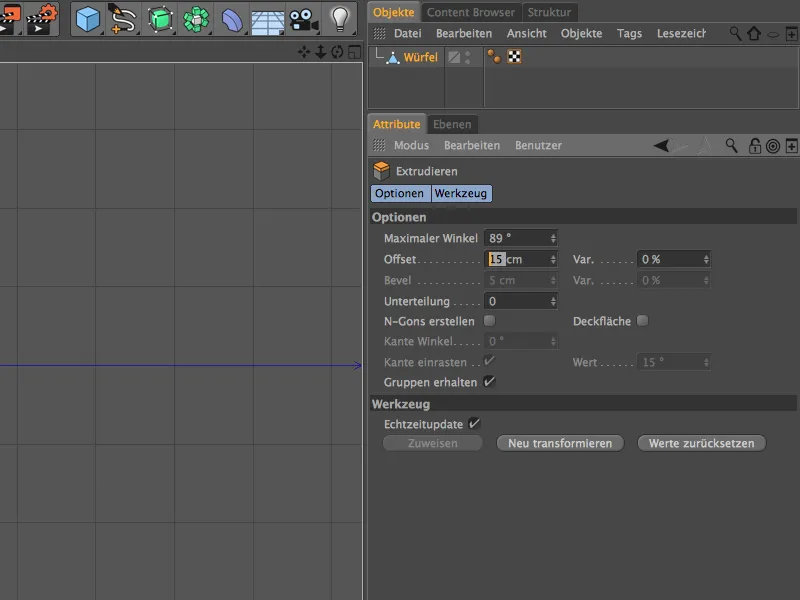
Task: Select the Würfel object name
Action: point(421,57)
